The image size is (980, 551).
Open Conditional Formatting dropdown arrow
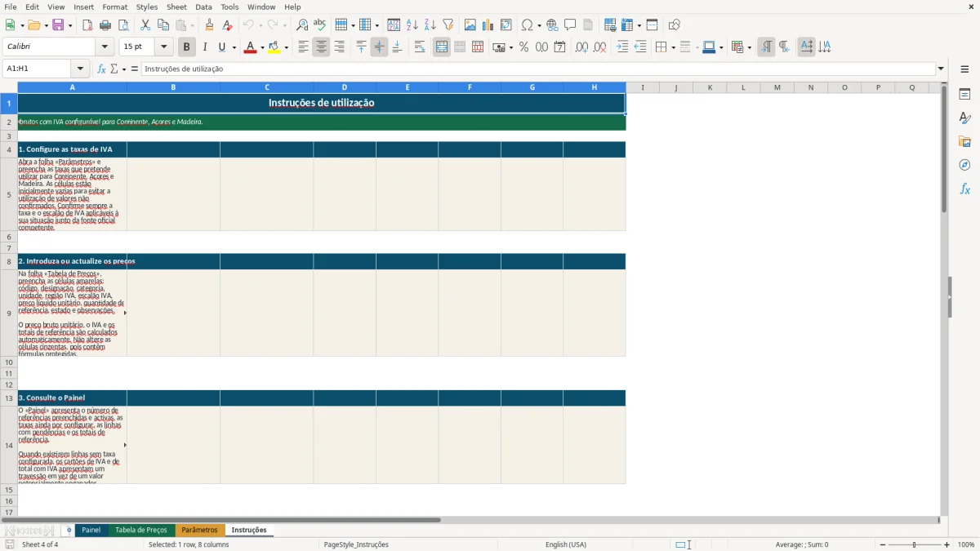pyautogui.click(x=749, y=47)
